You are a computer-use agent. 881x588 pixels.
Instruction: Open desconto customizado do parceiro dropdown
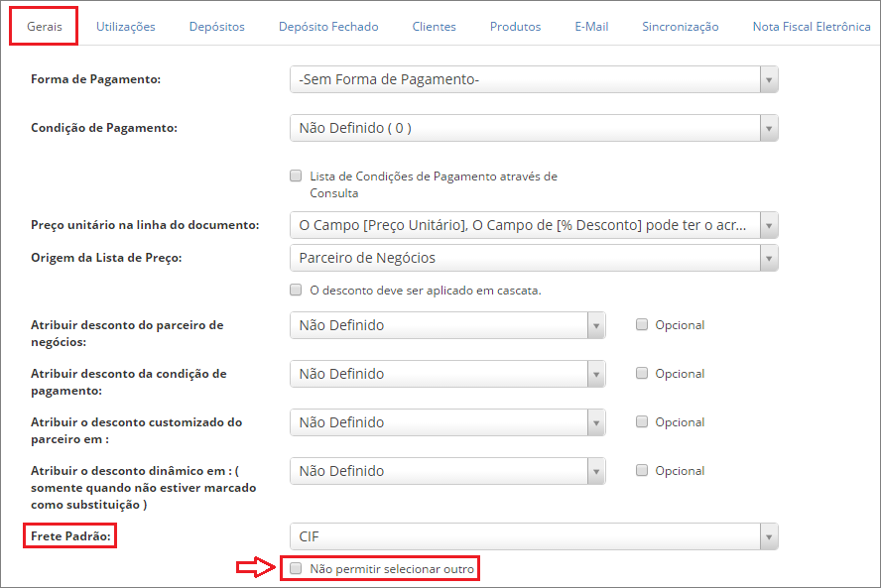click(447, 422)
